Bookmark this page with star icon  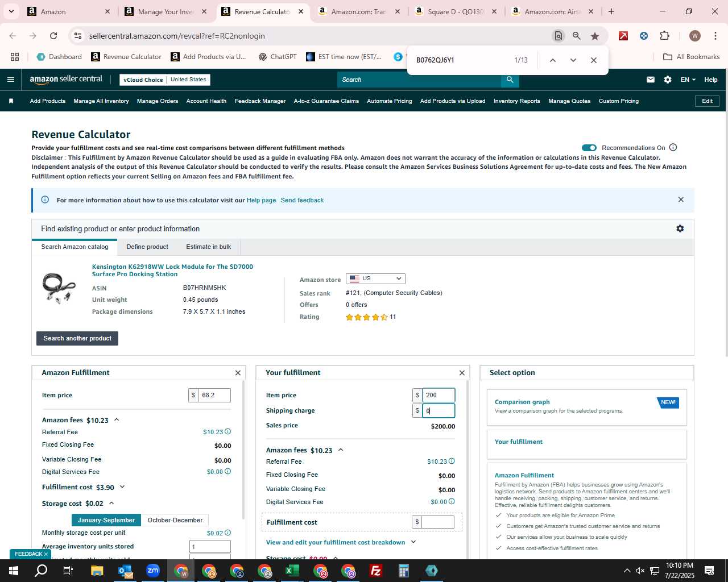click(x=595, y=36)
